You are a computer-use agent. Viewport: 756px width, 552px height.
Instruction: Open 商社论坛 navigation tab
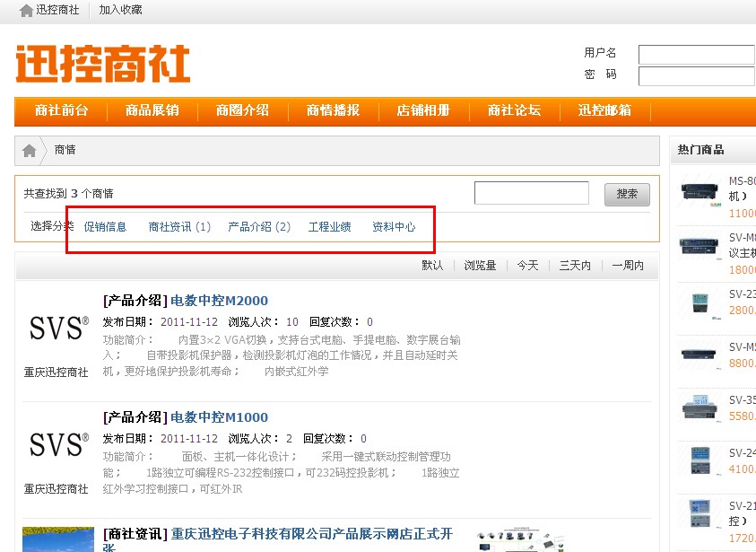pyautogui.click(x=514, y=110)
